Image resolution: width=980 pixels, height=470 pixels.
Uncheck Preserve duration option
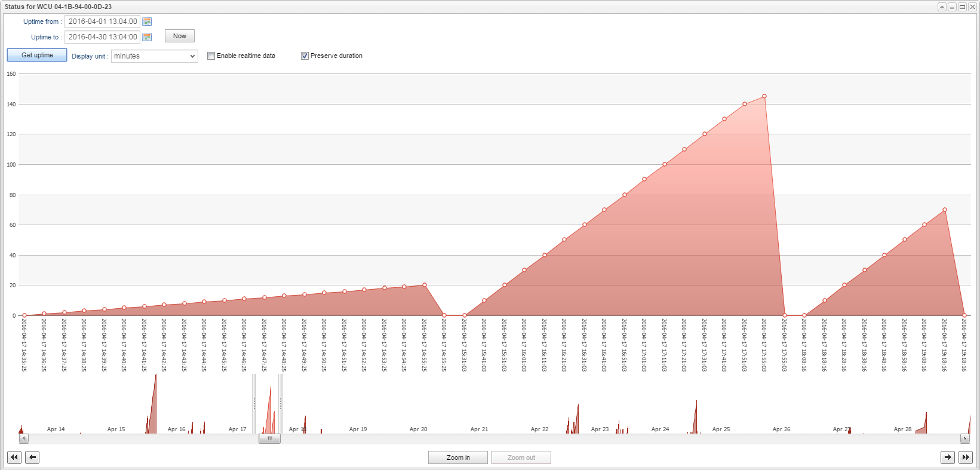click(x=305, y=56)
